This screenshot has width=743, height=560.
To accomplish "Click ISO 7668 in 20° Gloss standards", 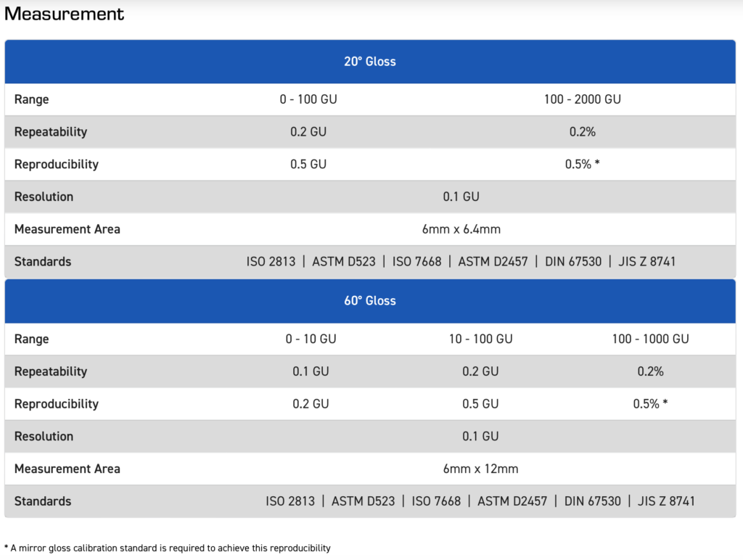I will click(416, 262).
